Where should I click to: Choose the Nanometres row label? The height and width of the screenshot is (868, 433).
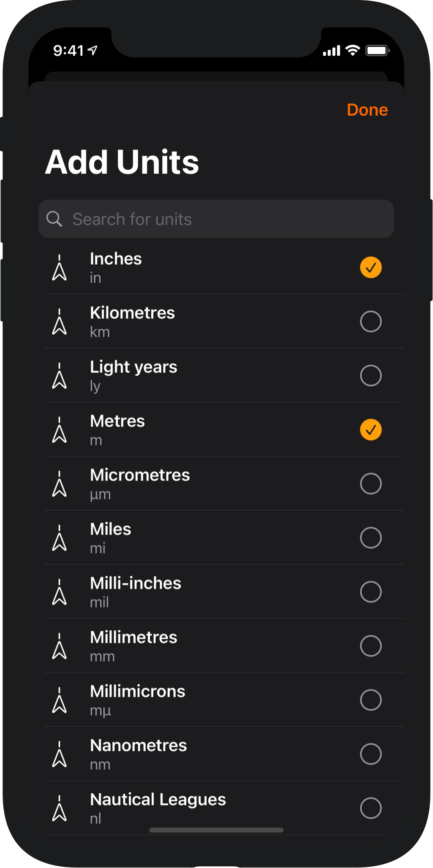(x=138, y=746)
